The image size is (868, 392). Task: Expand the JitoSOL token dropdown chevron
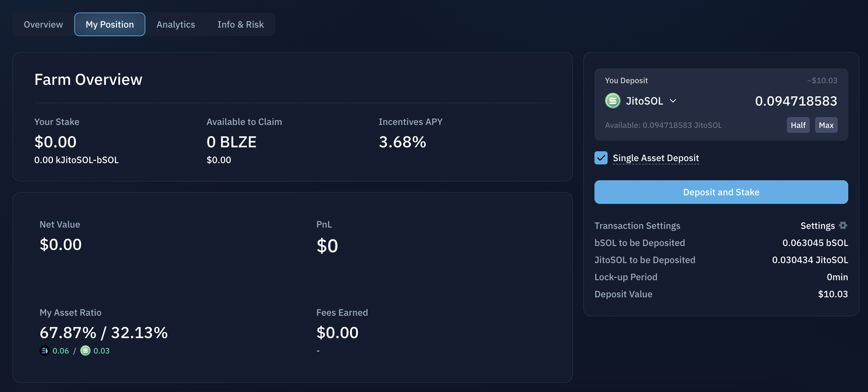[x=673, y=101]
